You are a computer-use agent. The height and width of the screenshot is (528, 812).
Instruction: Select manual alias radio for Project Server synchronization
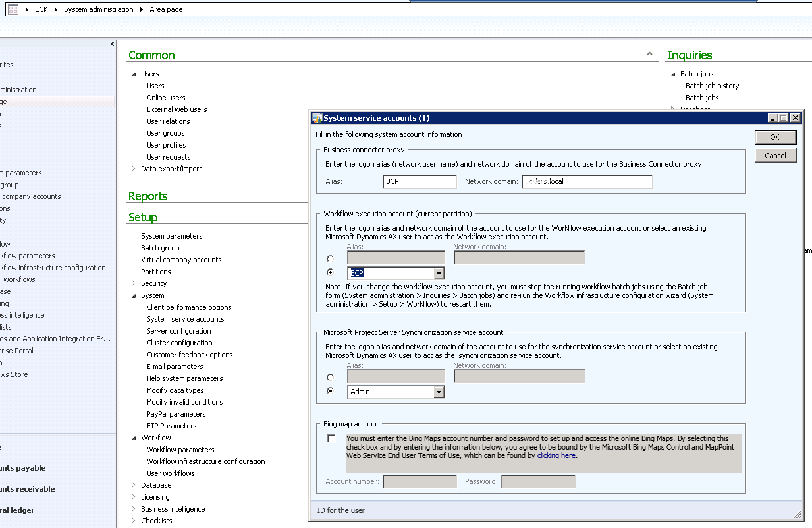pos(330,377)
